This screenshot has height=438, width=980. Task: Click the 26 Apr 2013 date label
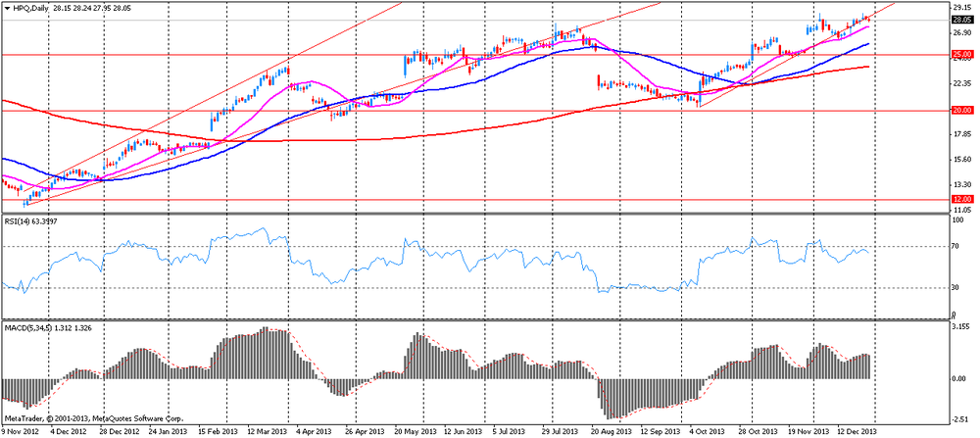click(x=365, y=431)
